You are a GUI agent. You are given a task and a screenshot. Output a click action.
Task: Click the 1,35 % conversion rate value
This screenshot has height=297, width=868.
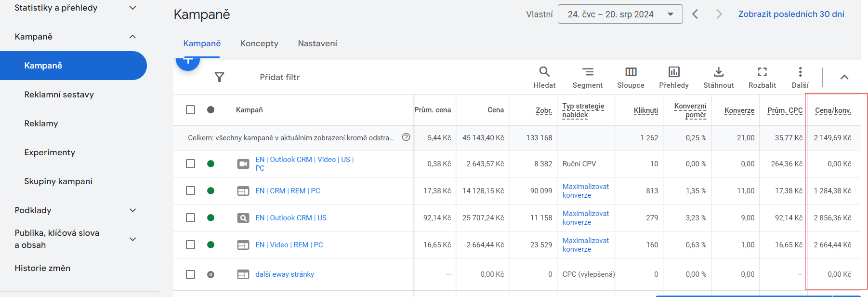click(696, 191)
